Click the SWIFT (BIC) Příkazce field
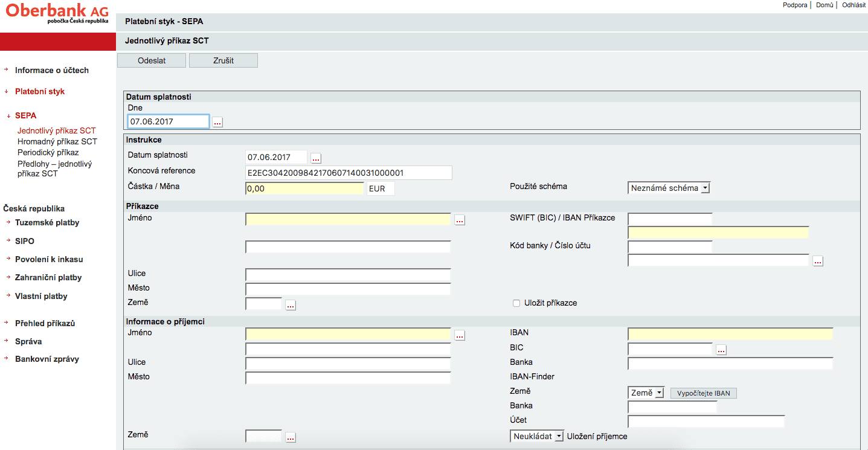This screenshot has width=868, height=450. [670, 218]
